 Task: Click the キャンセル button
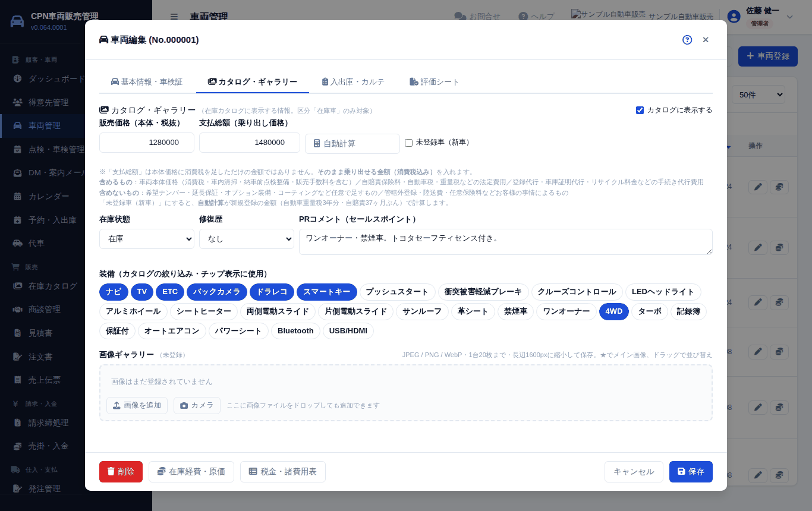[634, 472]
